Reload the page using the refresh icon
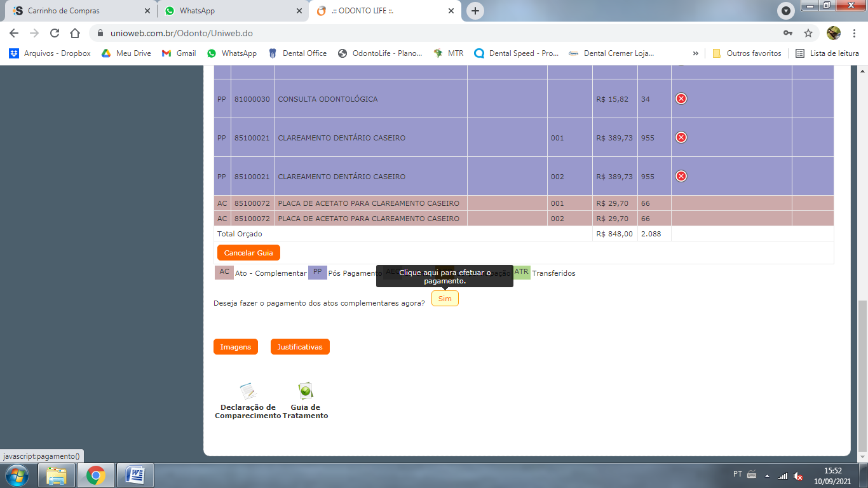The width and height of the screenshot is (868, 488). tap(55, 33)
